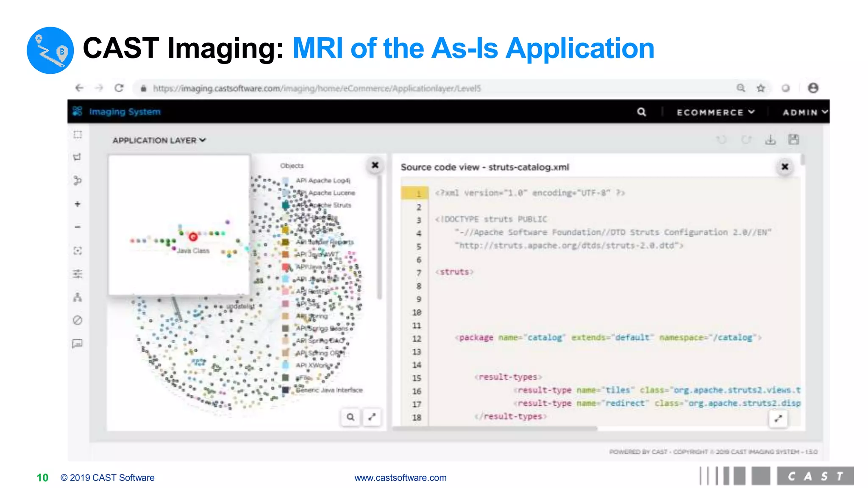868x488 pixels.
Task: Open www.castsoftware.com footer link
Action: point(401,477)
